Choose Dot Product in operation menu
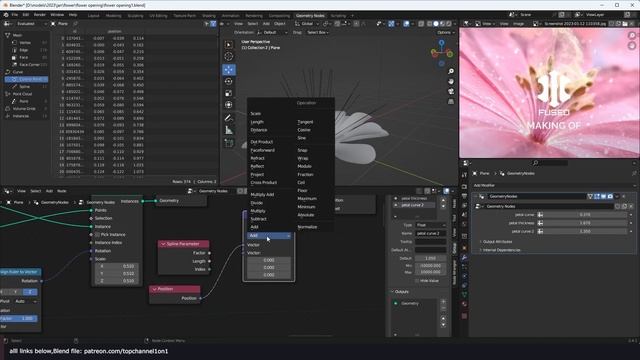The image size is (640, 360). click(262, 142)
